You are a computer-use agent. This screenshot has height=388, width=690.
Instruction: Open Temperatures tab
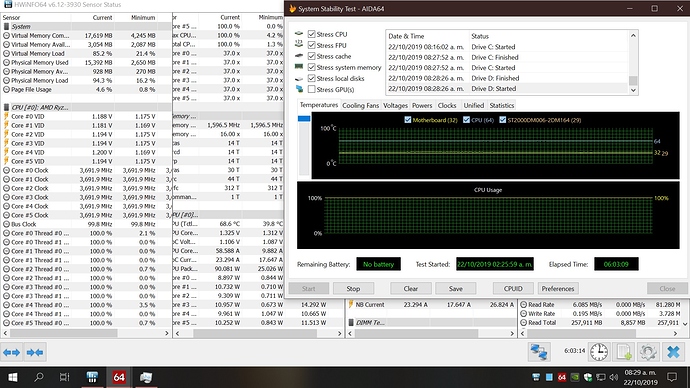(319, 105)
